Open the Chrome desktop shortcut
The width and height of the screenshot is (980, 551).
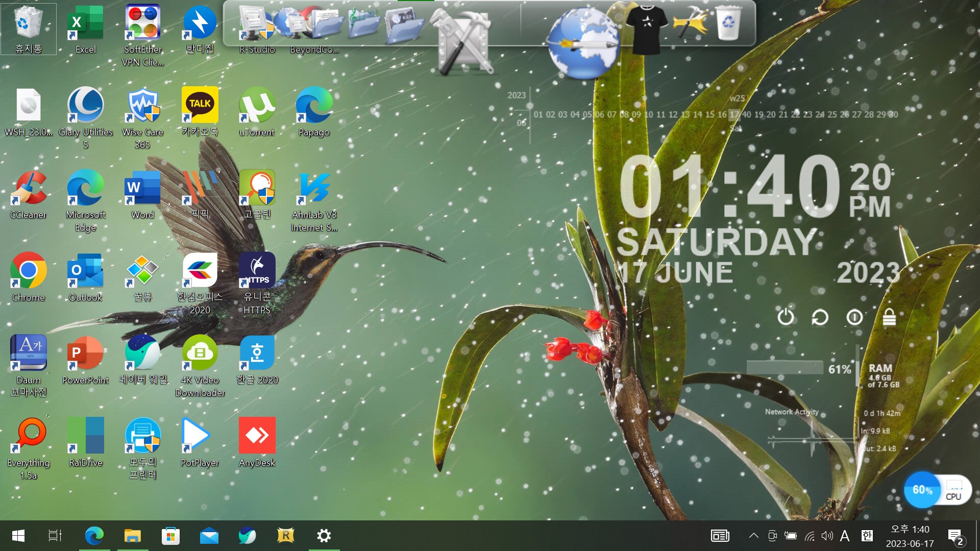point(28,278)
